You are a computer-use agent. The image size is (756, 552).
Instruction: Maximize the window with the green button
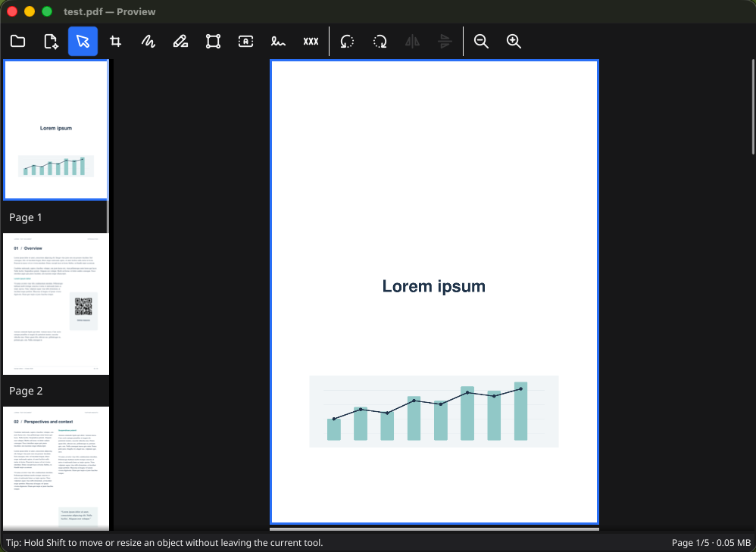[x=47, y=11]
